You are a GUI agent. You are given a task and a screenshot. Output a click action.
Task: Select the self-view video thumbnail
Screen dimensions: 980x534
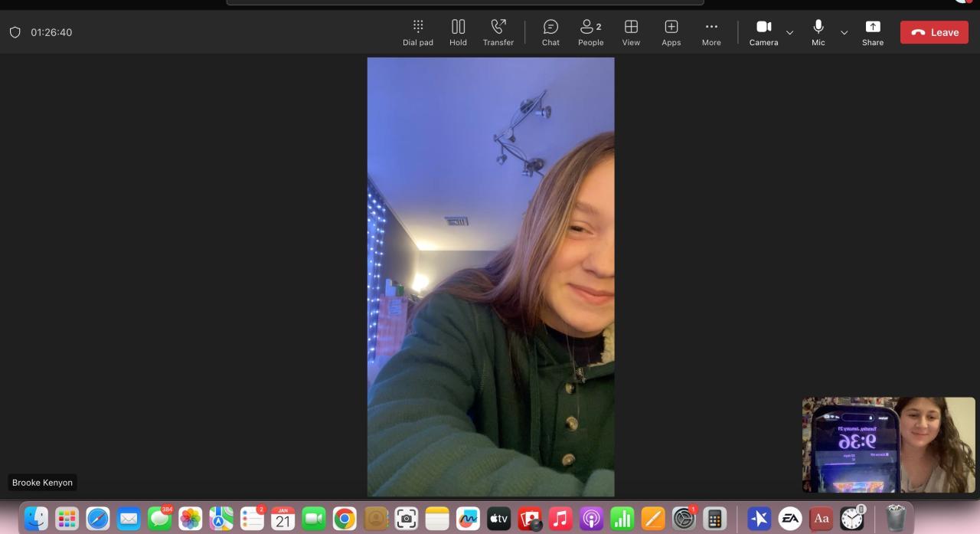tap(888, 444)
